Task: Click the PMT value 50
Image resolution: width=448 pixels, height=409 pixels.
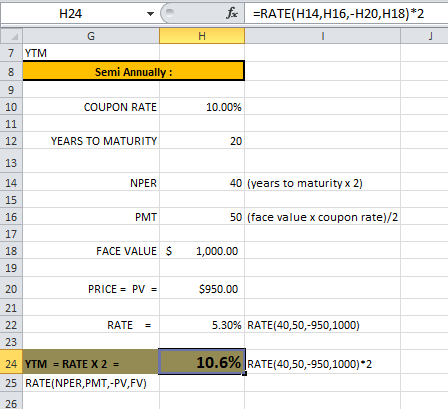Action: (x=202, y=217)
